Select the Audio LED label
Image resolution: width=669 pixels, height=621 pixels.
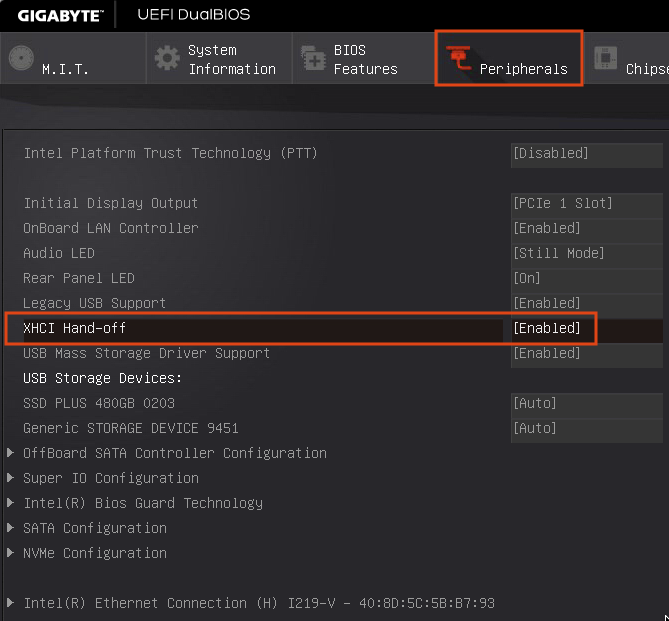click(59, 254)
